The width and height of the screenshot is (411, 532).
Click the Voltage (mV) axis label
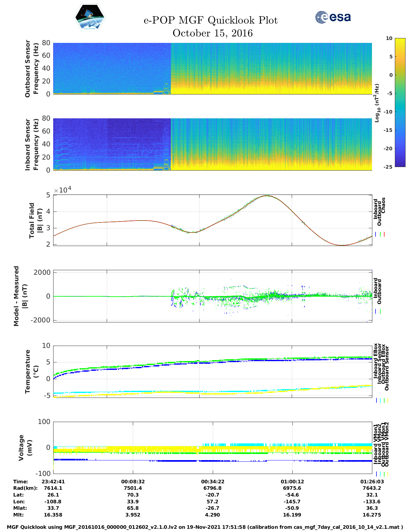tap(25, 448)
